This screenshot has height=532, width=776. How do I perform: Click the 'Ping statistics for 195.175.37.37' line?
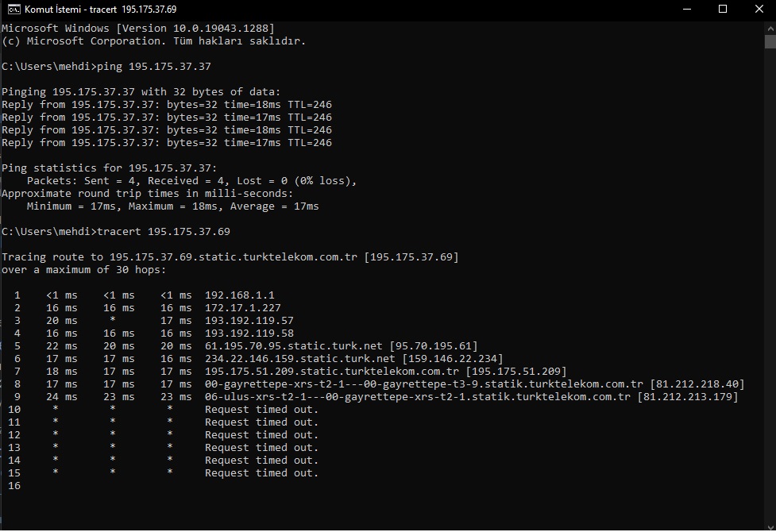coord(110,168)
